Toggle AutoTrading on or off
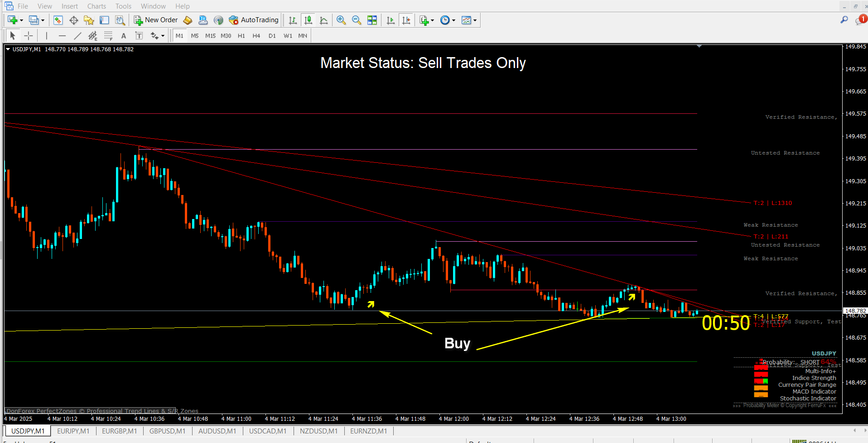 pyautogui.click(x=254, y=20)
